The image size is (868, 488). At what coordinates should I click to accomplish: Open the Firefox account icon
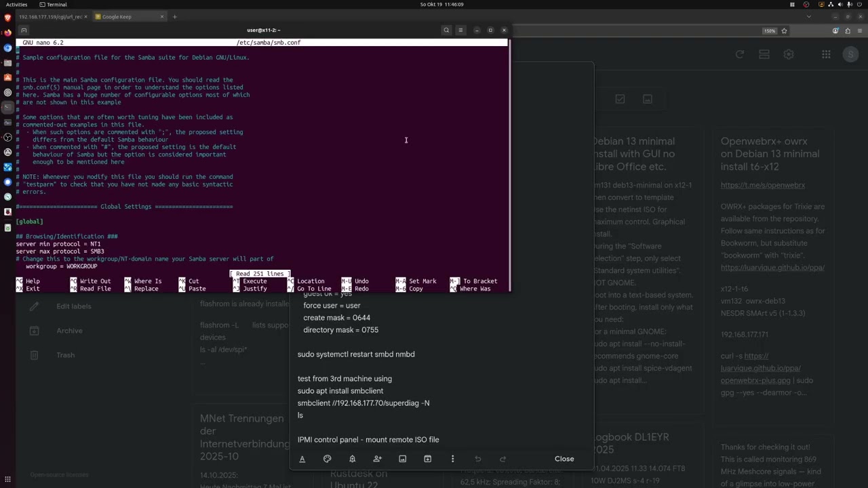[835, 30]
